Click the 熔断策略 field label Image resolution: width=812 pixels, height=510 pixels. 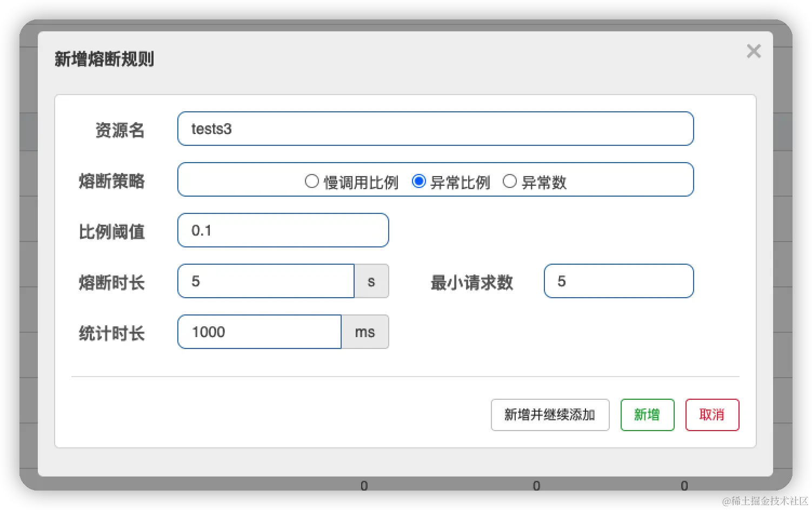(111, 182)
